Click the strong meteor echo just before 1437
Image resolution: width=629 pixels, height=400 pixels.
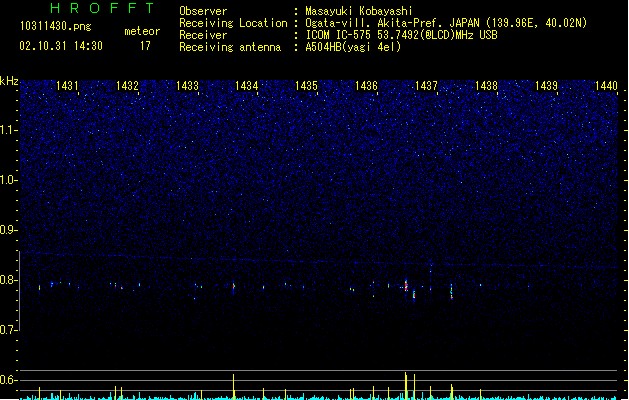click(x=406, y=285)
